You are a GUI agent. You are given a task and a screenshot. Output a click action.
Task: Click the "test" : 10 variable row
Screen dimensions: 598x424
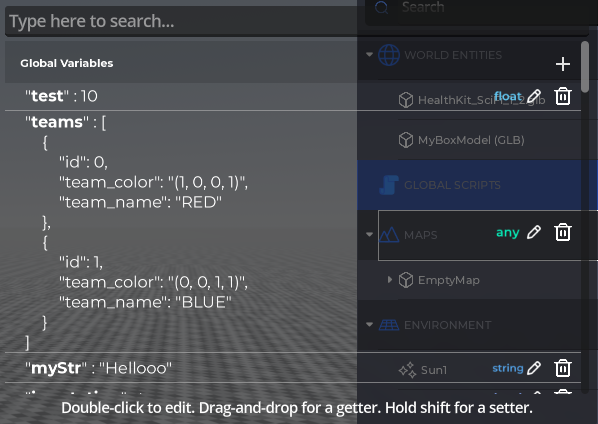(293, 96)
